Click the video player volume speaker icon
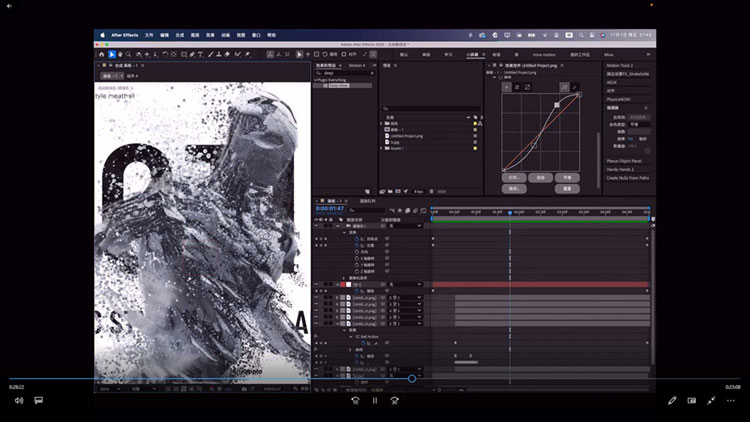Viewport: 750px width, 422px height. point(18,400)
